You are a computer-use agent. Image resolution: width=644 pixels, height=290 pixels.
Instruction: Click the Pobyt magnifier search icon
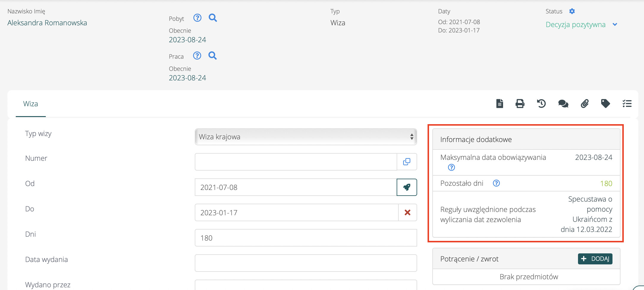[213, 18]
